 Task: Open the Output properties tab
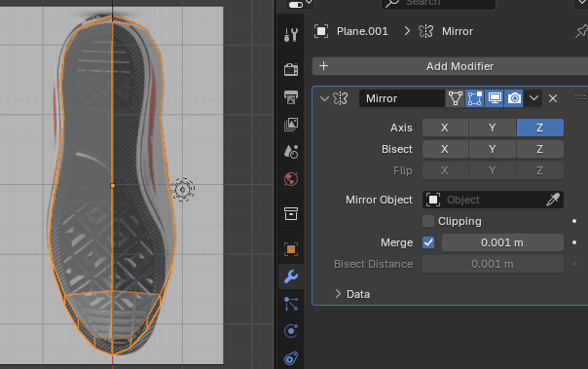pos(291,97)
